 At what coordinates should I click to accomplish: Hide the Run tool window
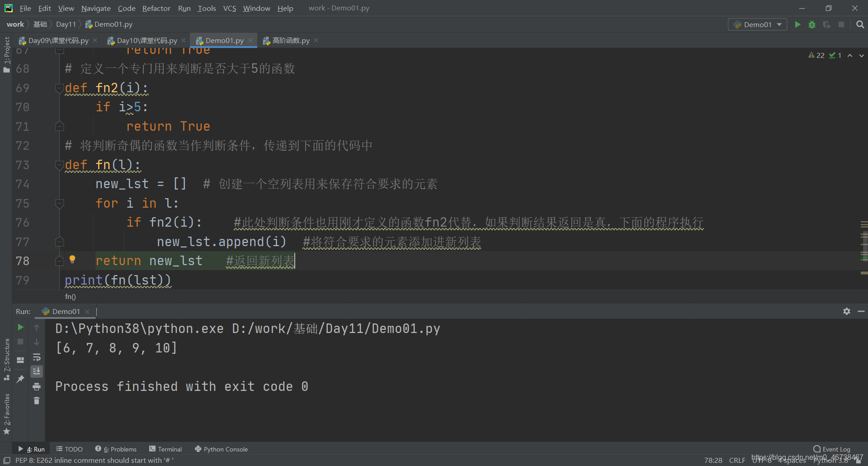click(861, 311)
